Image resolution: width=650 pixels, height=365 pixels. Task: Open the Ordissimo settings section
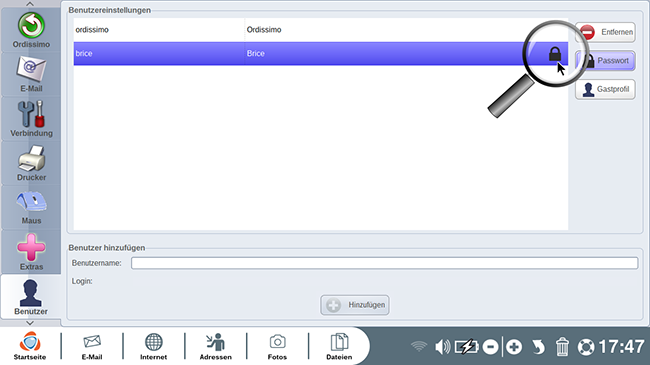coord(31,30)
